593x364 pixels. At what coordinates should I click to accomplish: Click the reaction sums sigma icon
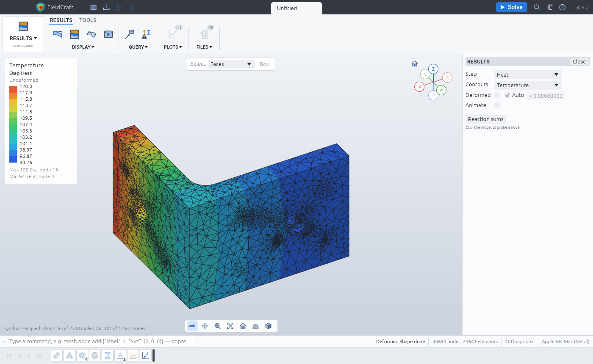click(146, 34)
